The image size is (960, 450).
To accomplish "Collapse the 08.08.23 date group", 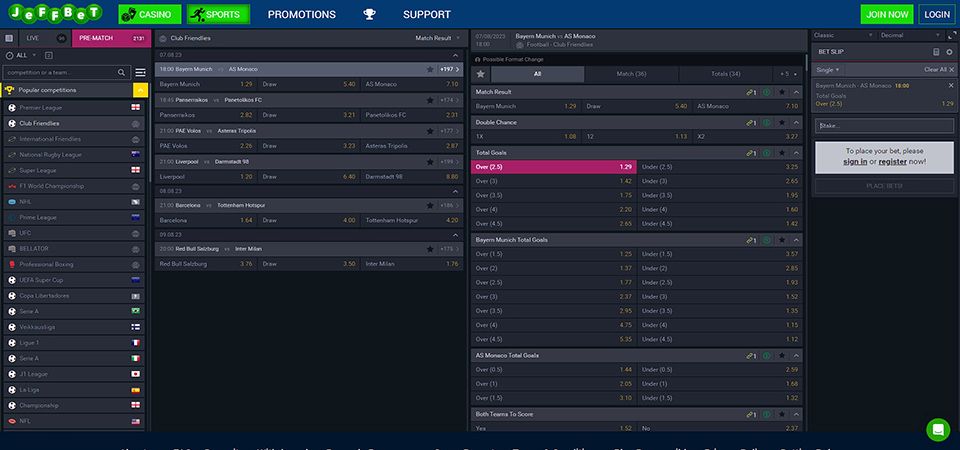I will tap(455, 191).
